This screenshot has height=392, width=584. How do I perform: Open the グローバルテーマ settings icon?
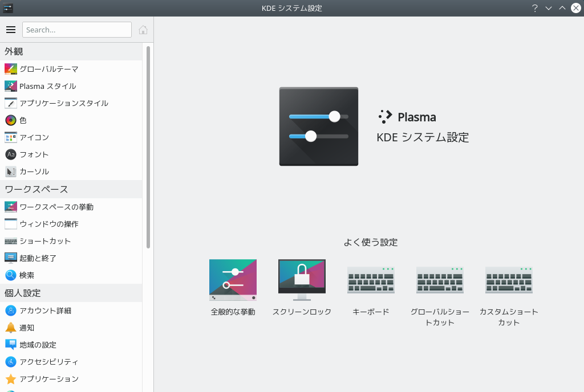(x=11, y=69)
